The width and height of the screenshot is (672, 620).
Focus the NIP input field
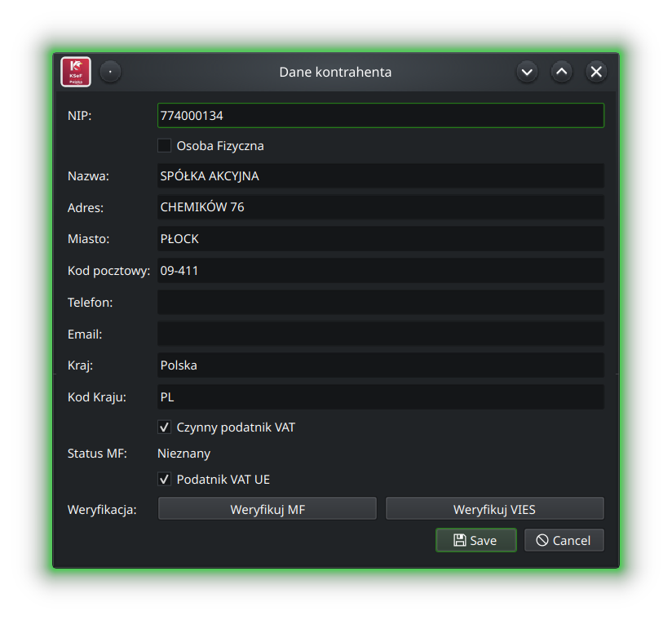pyautogui.click(x=380, y=116)
